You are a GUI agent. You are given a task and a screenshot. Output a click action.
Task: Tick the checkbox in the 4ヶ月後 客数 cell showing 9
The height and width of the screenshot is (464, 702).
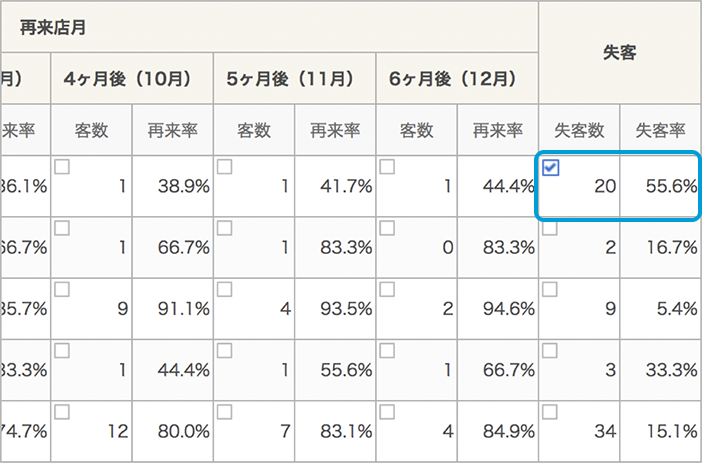62,290
